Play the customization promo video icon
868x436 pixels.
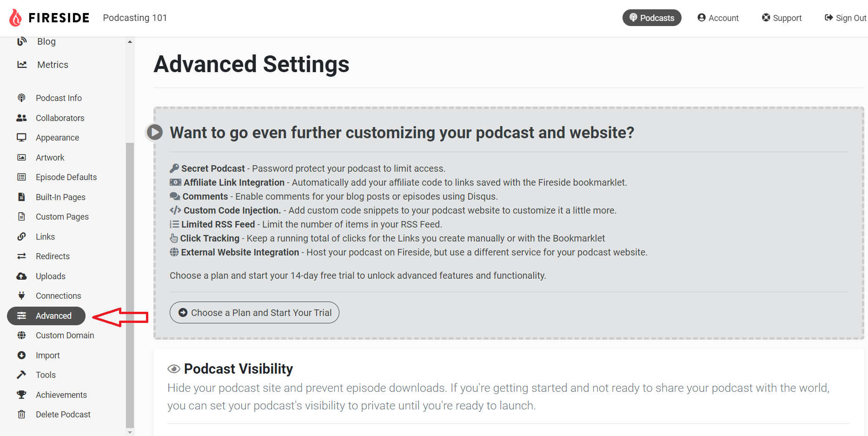point(155,132)
